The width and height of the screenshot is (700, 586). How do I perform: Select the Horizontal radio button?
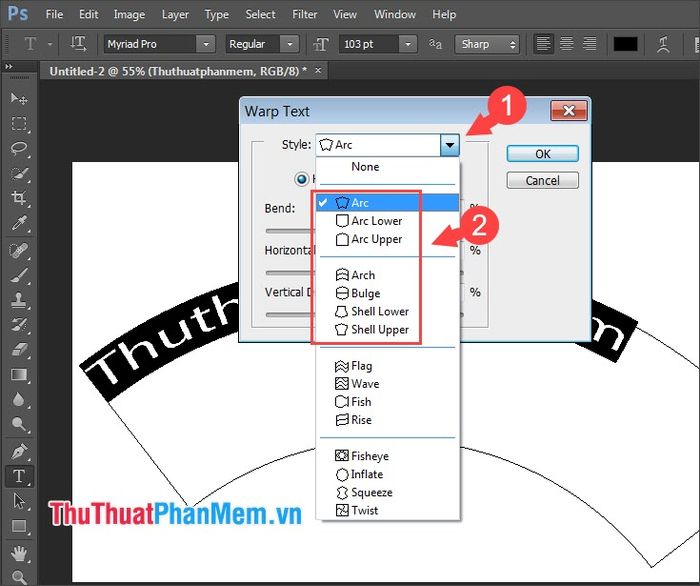302,179
